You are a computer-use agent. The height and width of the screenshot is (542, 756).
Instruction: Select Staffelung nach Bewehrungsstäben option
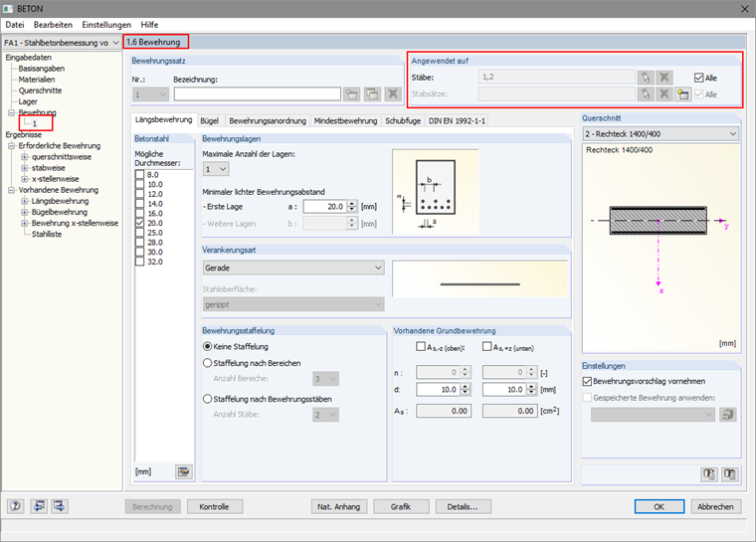(x=207, y=399)
